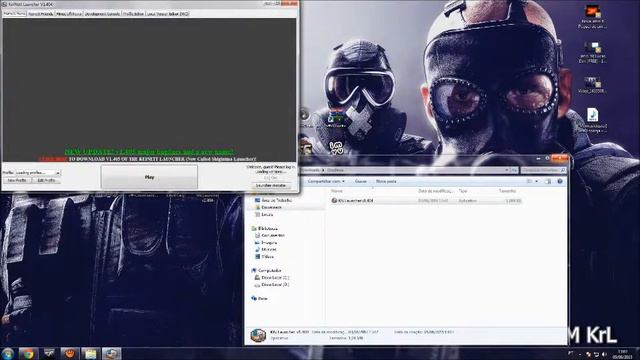The image size is (640, 360).
Task: Open the green NEW UPDATE announcement link
Action: (x=149, y=152)
